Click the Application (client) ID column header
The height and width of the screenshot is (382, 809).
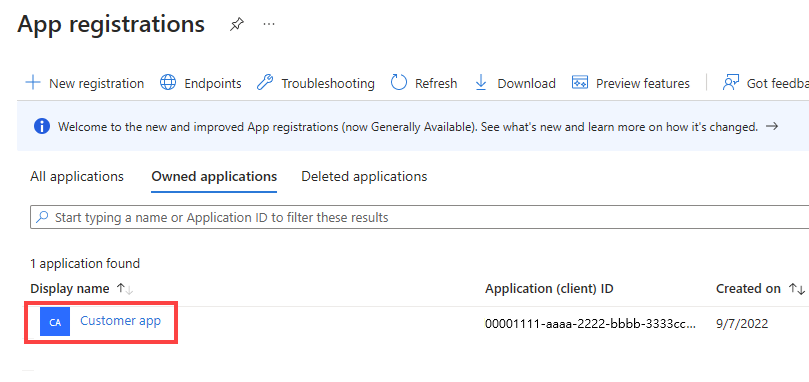[x=549, y=289]
